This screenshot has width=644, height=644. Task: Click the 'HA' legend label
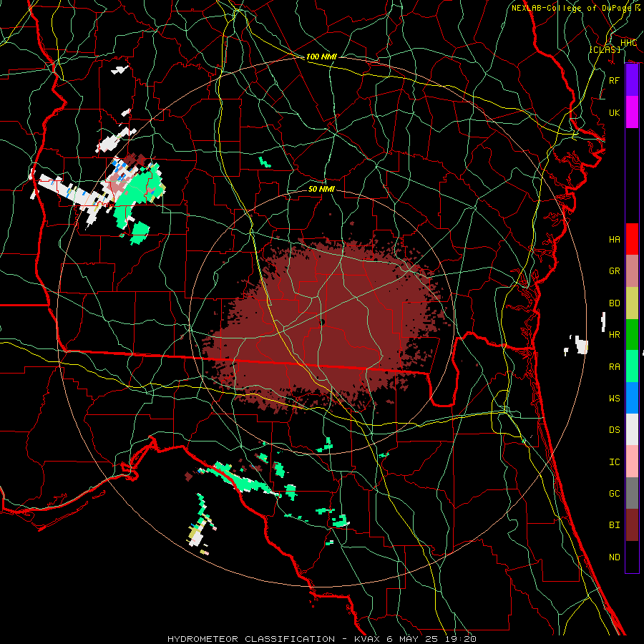point(615,240)
